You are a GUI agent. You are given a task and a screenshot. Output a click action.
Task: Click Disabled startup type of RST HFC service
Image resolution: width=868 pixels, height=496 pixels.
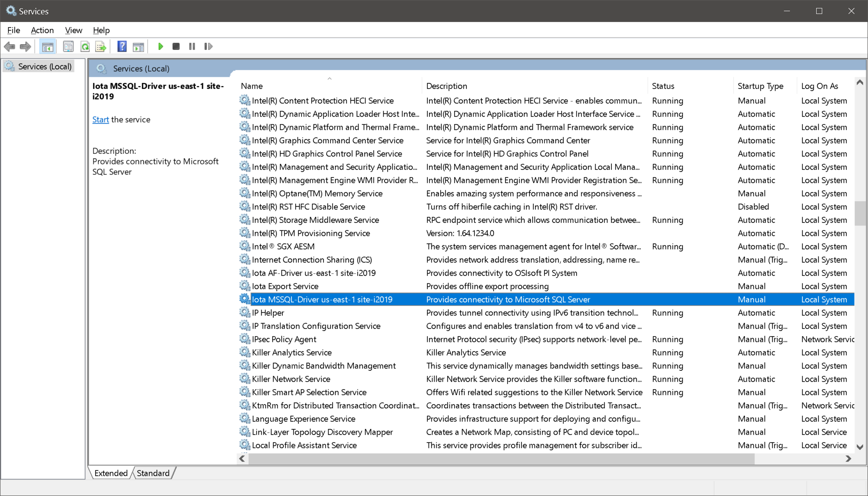click(x=753, y=207)
